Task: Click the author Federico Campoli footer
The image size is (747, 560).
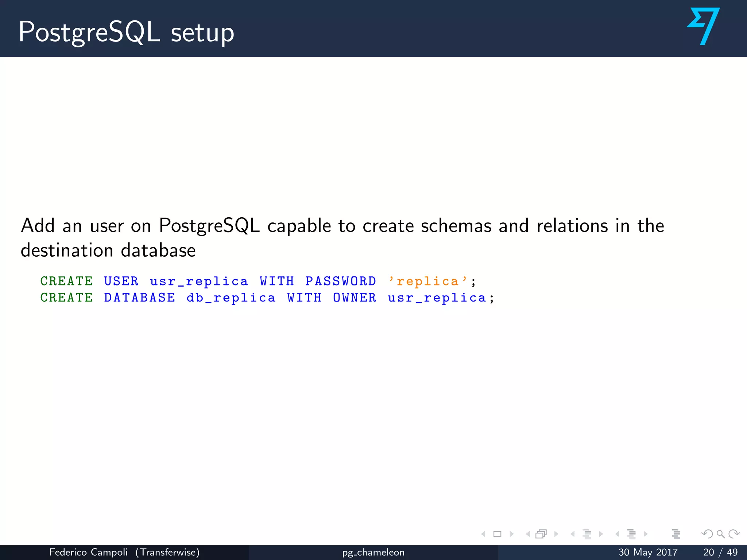Action: coord(124,552)
